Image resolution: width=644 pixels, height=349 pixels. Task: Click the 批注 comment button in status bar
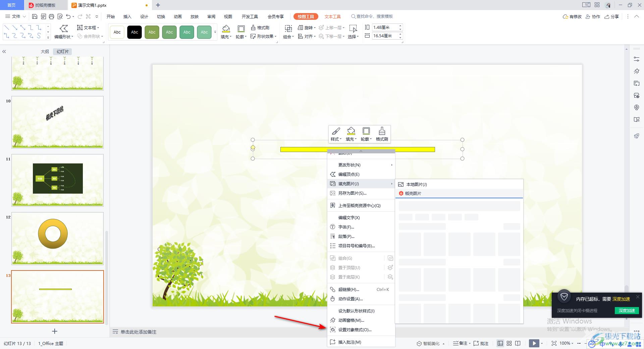tap(481, 343)
